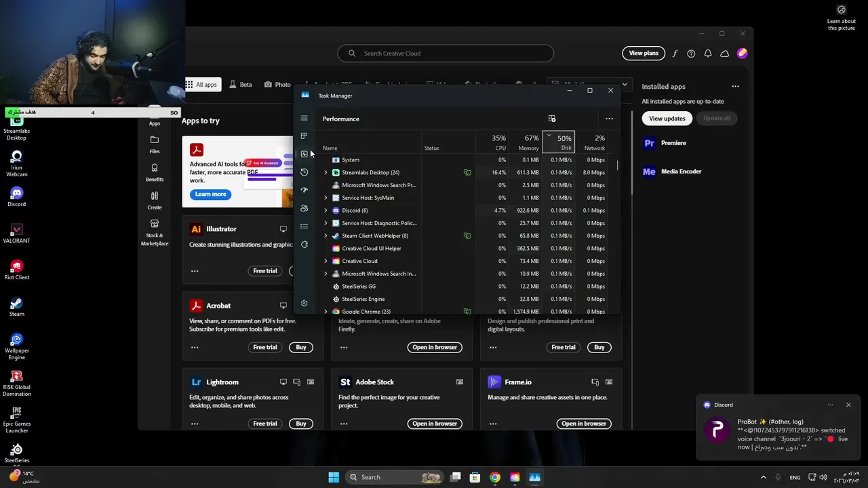Open Create section in Creative Cloud sidebar
868x488 pixels.
tap(155, 201)
